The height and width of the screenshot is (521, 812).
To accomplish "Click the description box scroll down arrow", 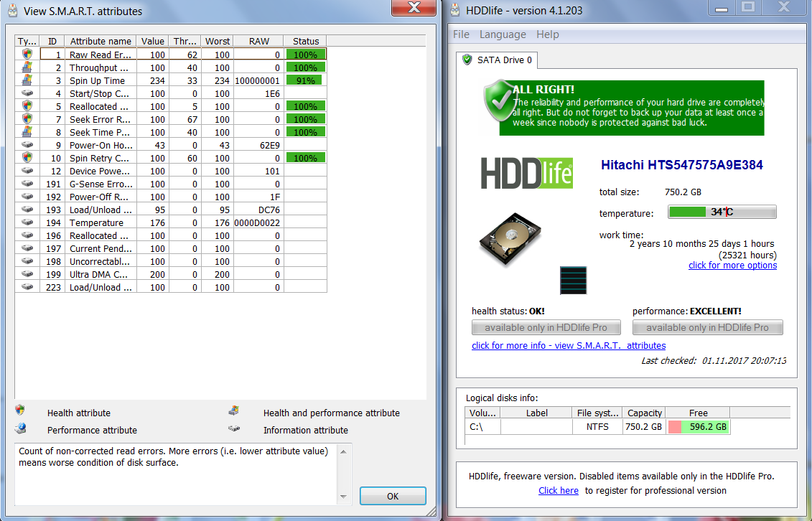I will [345, 497].
